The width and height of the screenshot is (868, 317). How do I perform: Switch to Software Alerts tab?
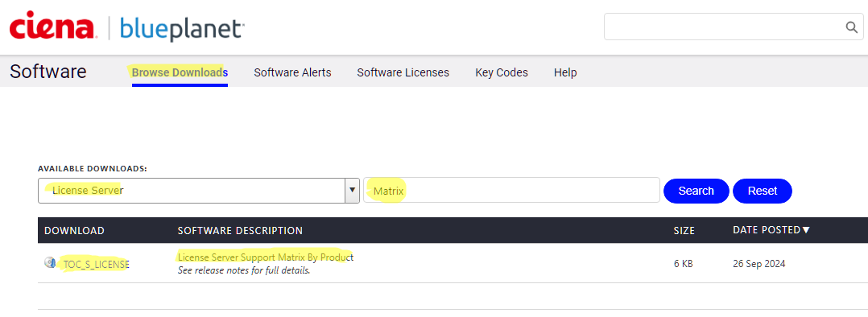click(292, 72)
